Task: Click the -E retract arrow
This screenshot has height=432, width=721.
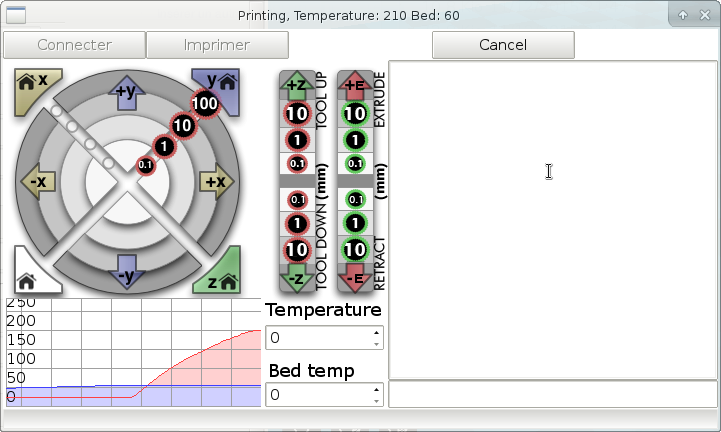Action: (355, 278)
